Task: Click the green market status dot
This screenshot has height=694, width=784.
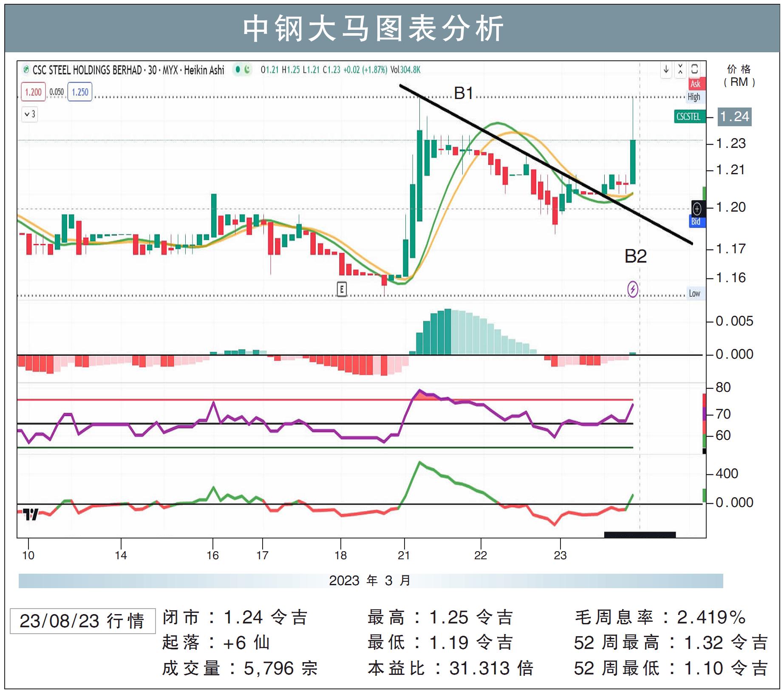Action: tap(238, 69)
